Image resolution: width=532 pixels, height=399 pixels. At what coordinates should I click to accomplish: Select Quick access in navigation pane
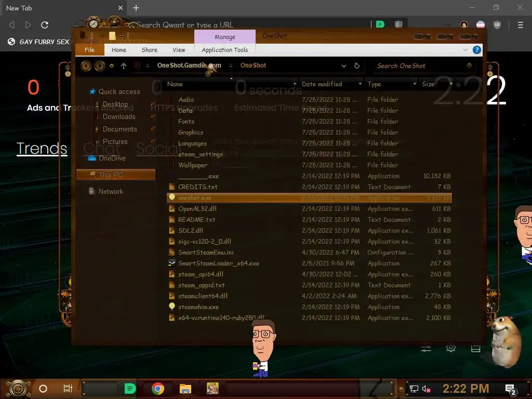click(x=119, y=91)
